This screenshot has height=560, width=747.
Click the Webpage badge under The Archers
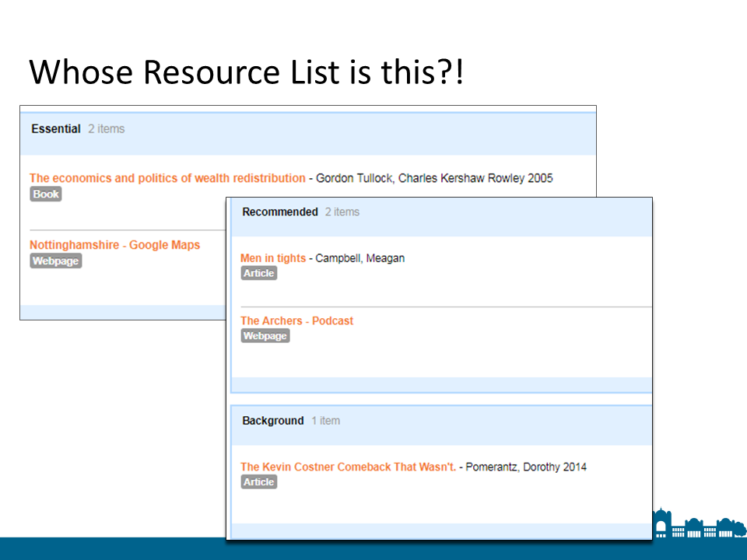coord(265,336)
